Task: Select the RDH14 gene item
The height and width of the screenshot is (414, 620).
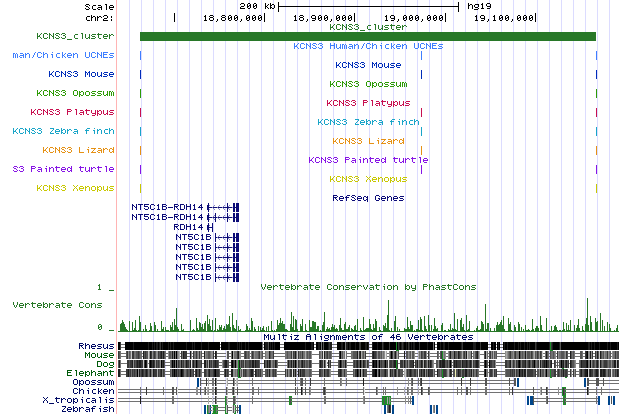Action: click(x=188, y=227)
